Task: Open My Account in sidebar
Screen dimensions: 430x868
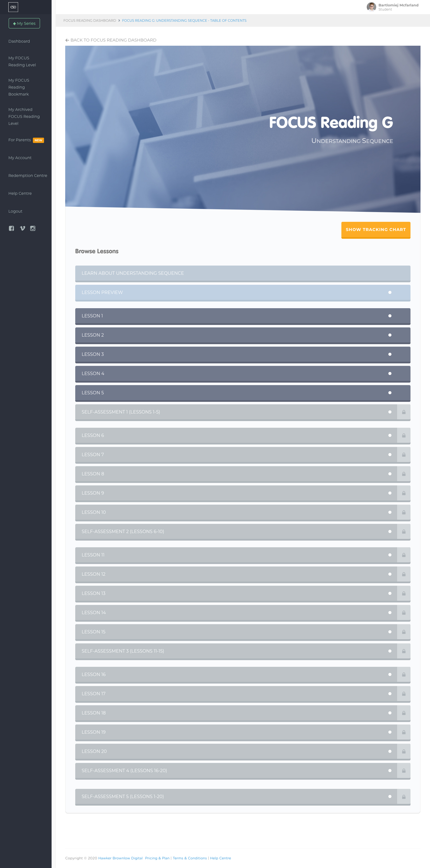Action: click(x=20, y=158)
